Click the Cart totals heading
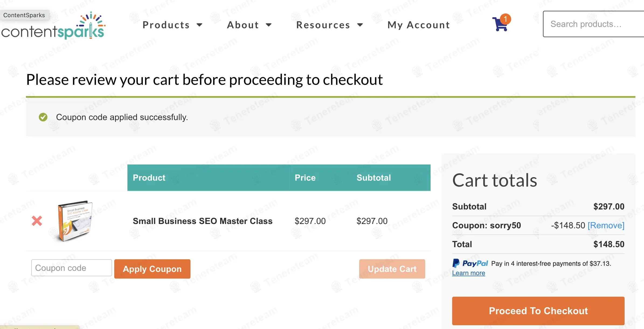The width and height of the screenshot is (644, 329). [495, 180]
